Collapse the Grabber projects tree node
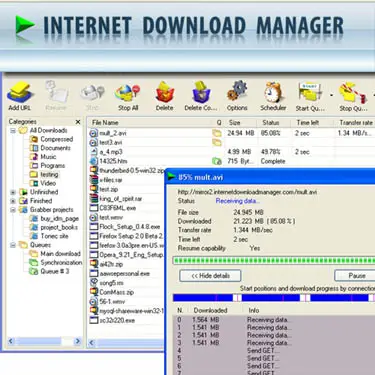The width and height of the screenshot is (375, 375). [13, 210]
